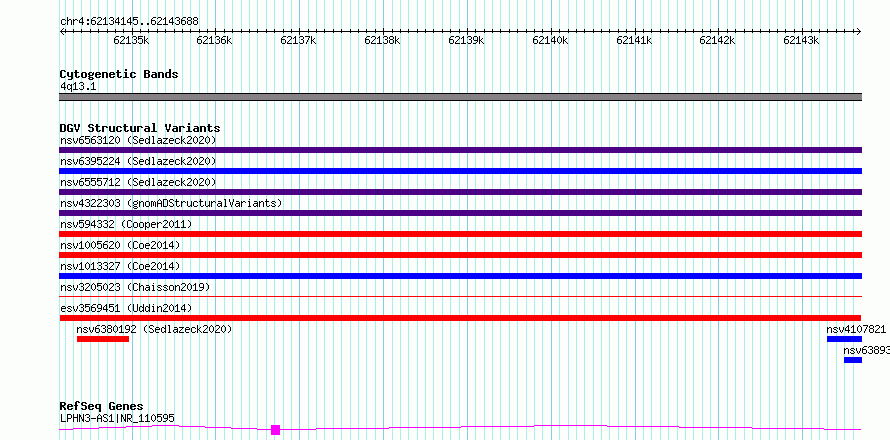Open the esv3569451 (Uddin2014) label

tap(126, 308)
